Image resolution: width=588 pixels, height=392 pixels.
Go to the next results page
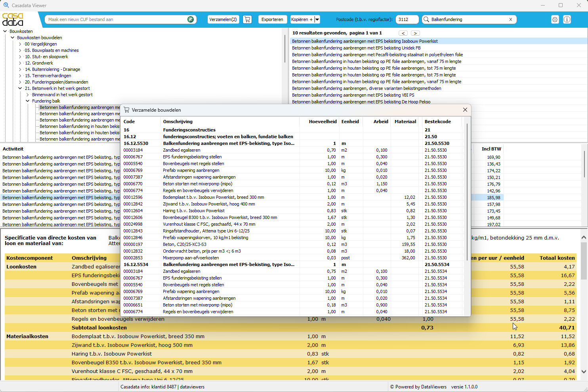pyautogui.click(x=415, y=33)
